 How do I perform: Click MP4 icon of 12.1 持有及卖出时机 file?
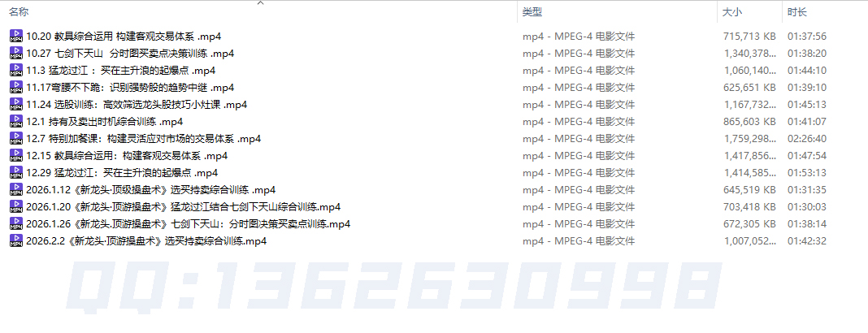pyautogui.click(x=16, y=122)
